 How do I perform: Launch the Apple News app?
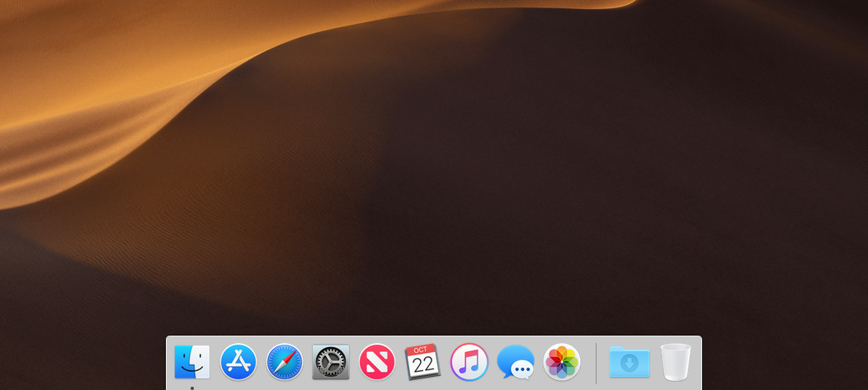(377, 362)
